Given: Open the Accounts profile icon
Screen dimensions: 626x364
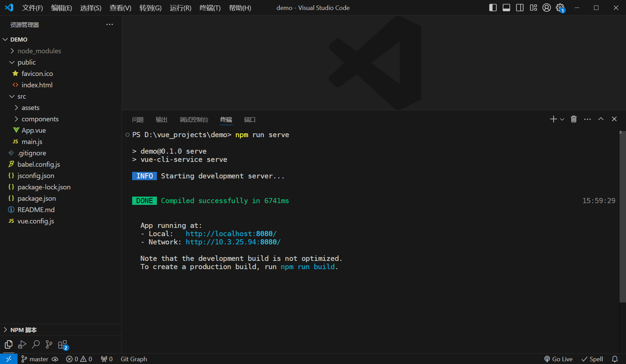Looking at the screenshot, I should coord(547,8).
